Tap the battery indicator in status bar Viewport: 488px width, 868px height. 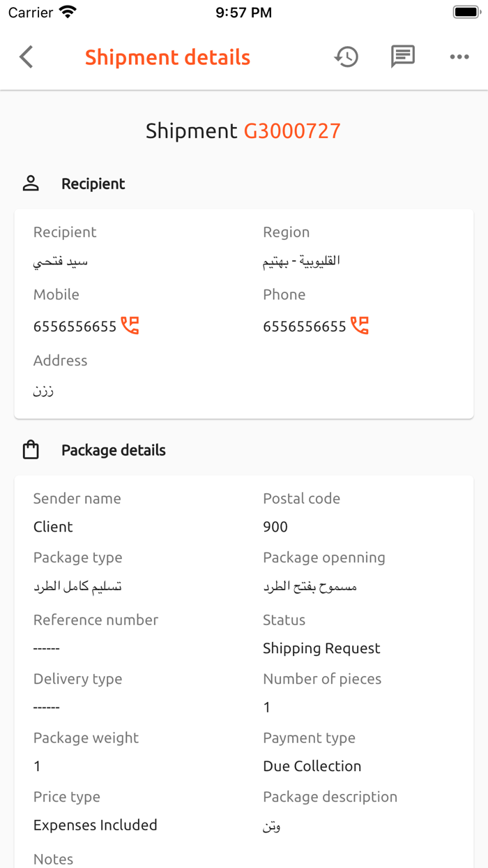pos(466,13)
